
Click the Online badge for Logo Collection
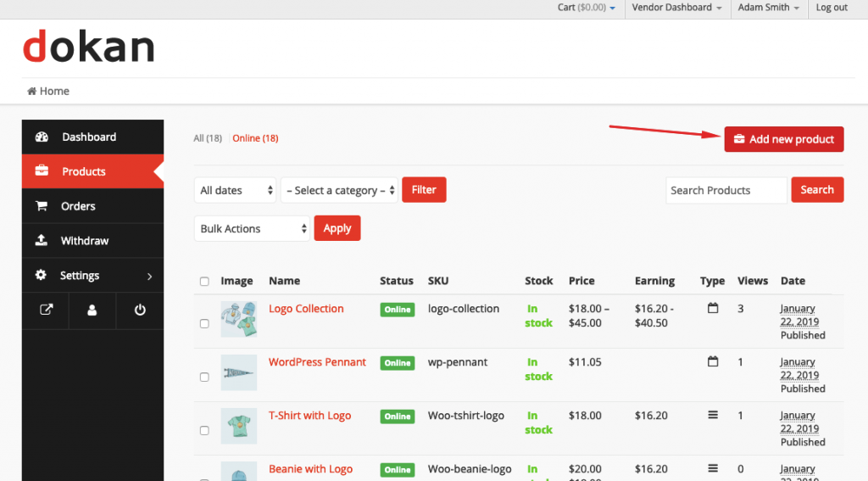click(398, 309)
